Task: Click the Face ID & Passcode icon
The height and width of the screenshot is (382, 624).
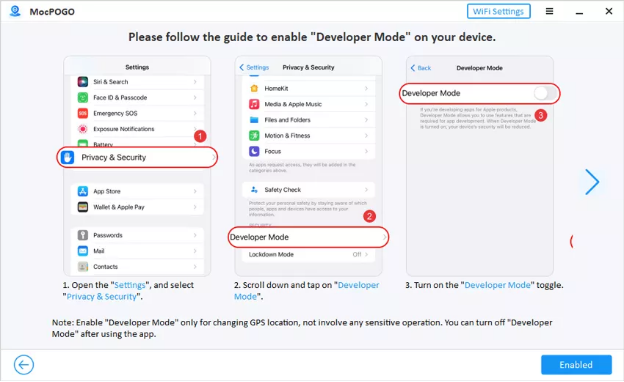Action: tap(82, 97)
